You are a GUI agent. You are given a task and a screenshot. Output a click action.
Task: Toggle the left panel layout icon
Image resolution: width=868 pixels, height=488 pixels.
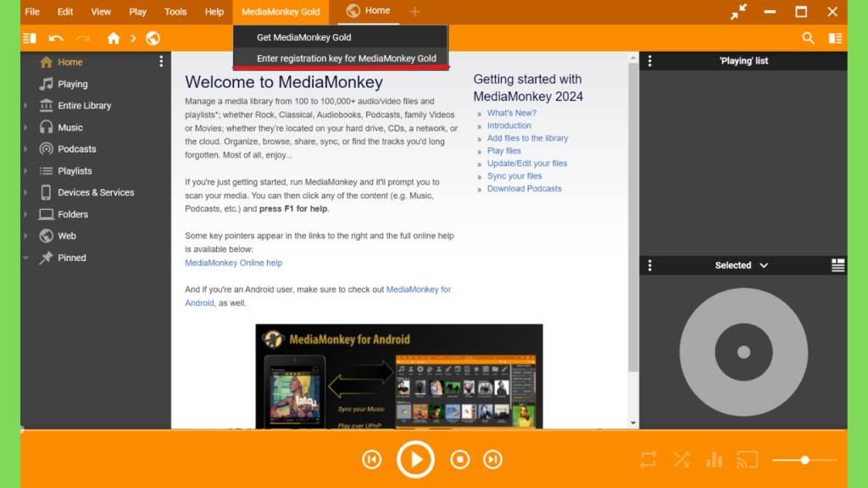30,38
